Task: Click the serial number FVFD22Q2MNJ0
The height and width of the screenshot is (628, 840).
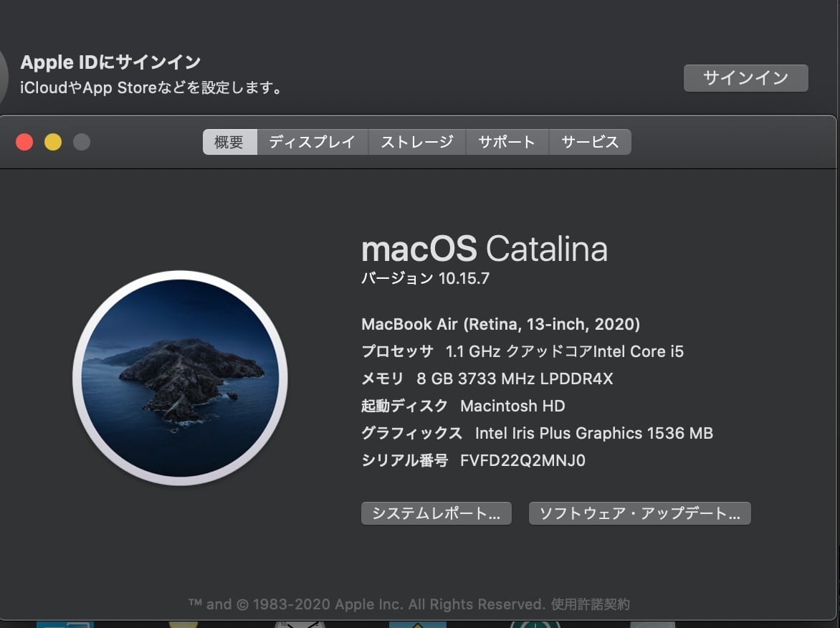Action: [522, 460]
